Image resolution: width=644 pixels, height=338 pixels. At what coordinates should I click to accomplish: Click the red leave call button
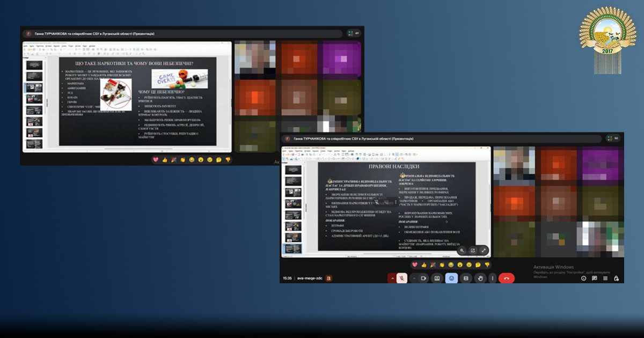click(x=507, y=278)
